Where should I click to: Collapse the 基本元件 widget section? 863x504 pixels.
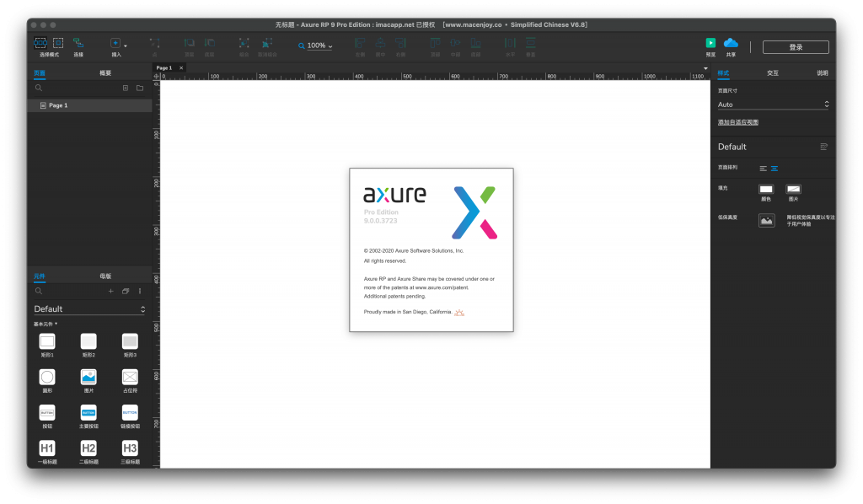coord(46,324)
